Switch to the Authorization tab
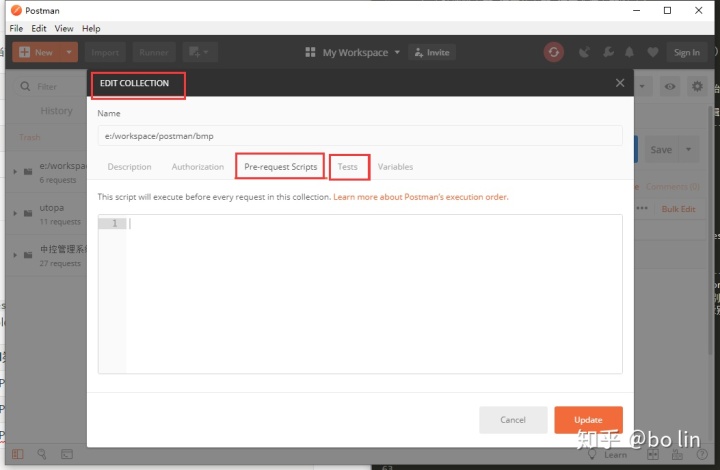This screenshot has width=720, height=470. click(x=198, y=167)
